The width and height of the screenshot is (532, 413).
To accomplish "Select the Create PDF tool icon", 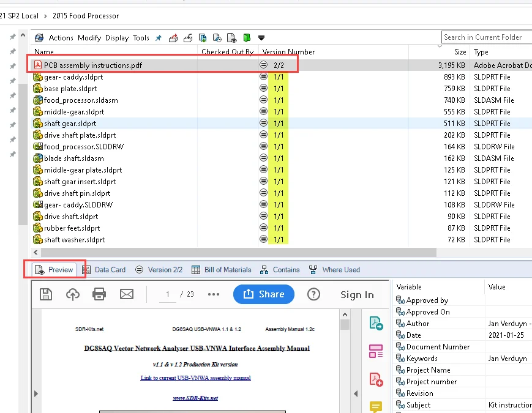I will click(x=376, y=379).
